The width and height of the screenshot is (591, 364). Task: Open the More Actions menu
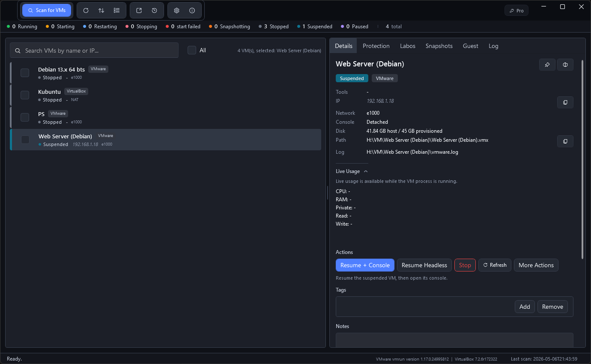[x=536, y=265]
